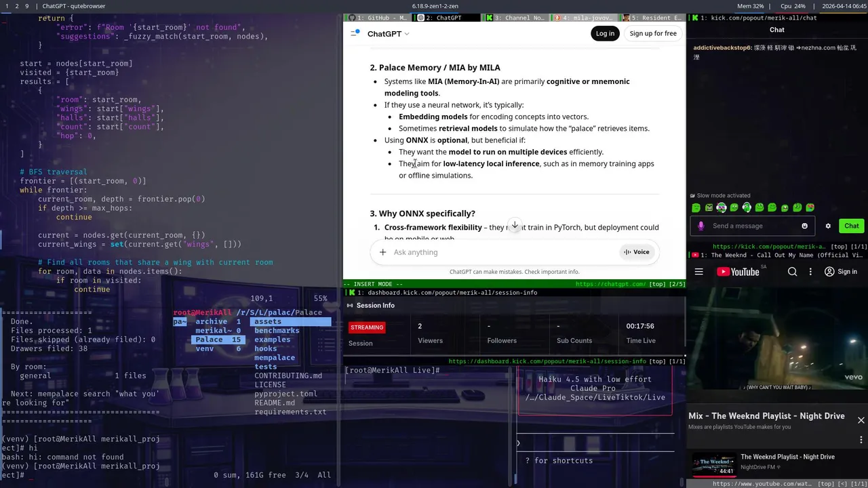Click the Viewers count 2
The image size is (868, 488).
click(x=420, y=326)
